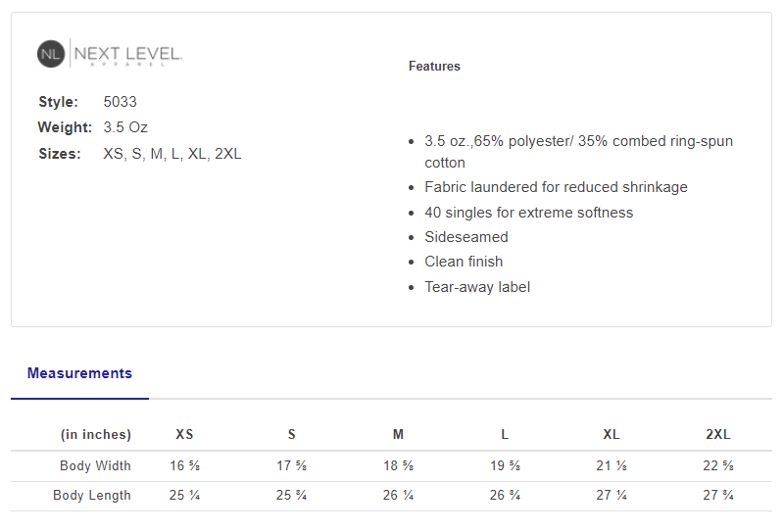
Task: Click the (in inches) table header
Action: [96, 435]
